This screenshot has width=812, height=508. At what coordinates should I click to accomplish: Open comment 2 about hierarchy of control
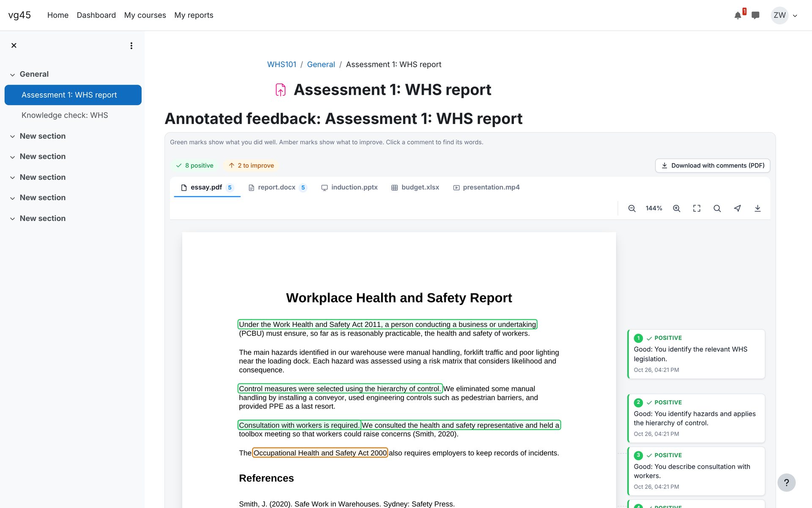coord(696,418)
